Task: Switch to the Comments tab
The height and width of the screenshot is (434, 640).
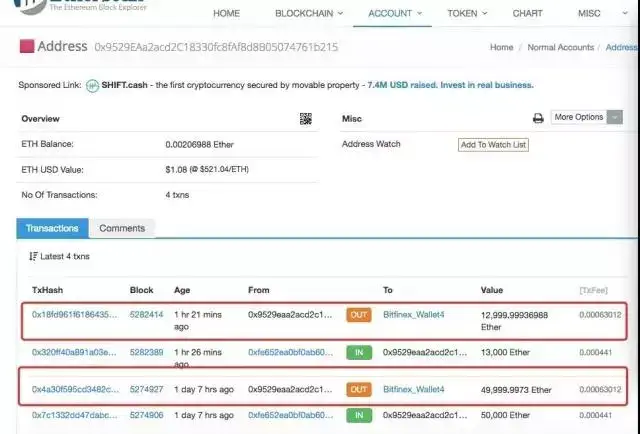Action: click(122, 228)
